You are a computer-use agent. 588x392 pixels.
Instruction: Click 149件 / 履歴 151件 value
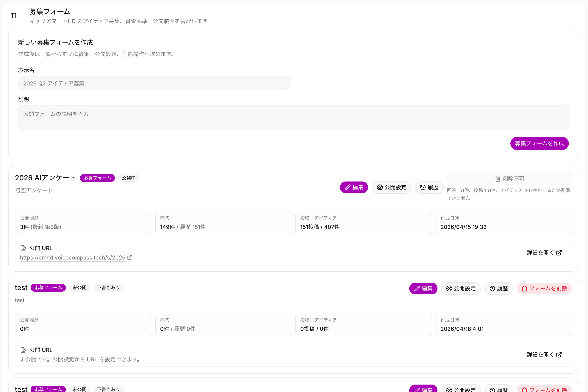point(183,227)
